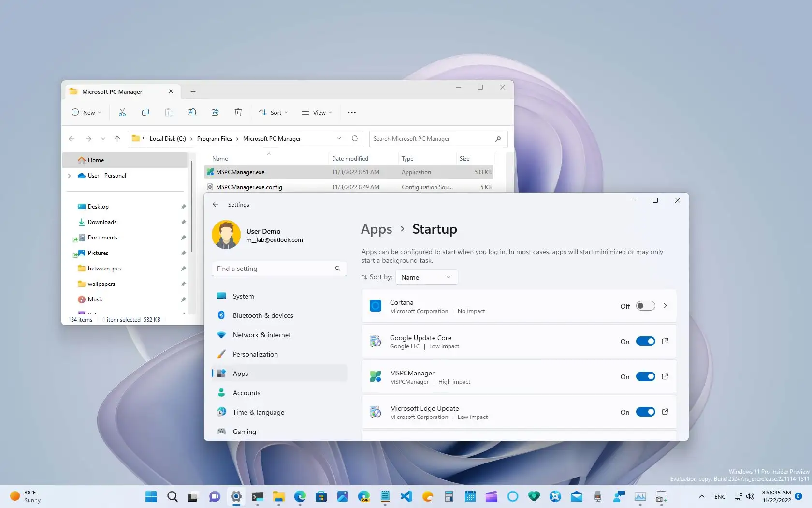
Task: Turn on the Cortana startup toggle
Action: pyautogui.click(x=645, y=306)
